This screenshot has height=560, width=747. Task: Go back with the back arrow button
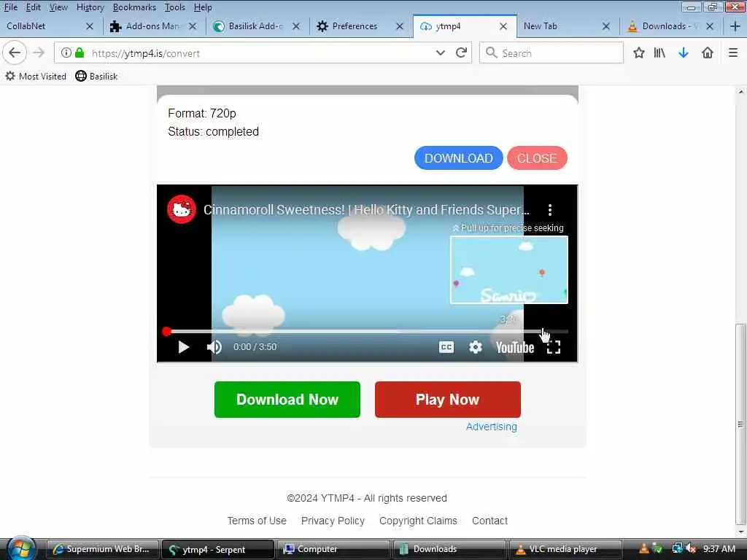point(15,52)
